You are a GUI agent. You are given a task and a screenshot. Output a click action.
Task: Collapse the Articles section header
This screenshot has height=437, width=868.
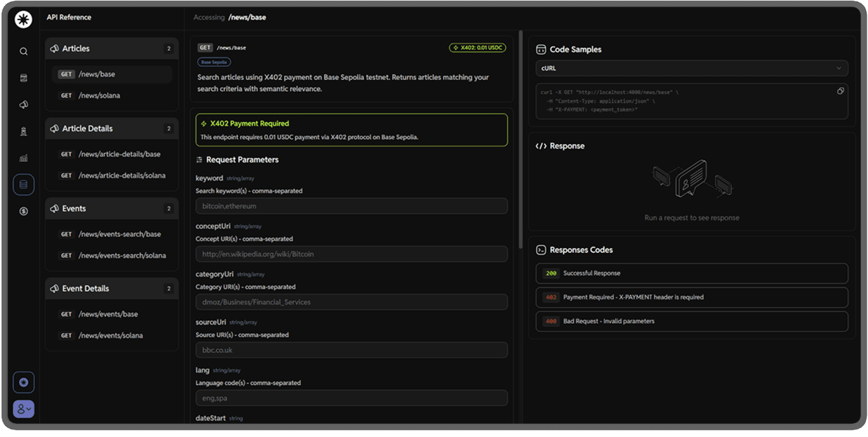[x=111, y=48]
